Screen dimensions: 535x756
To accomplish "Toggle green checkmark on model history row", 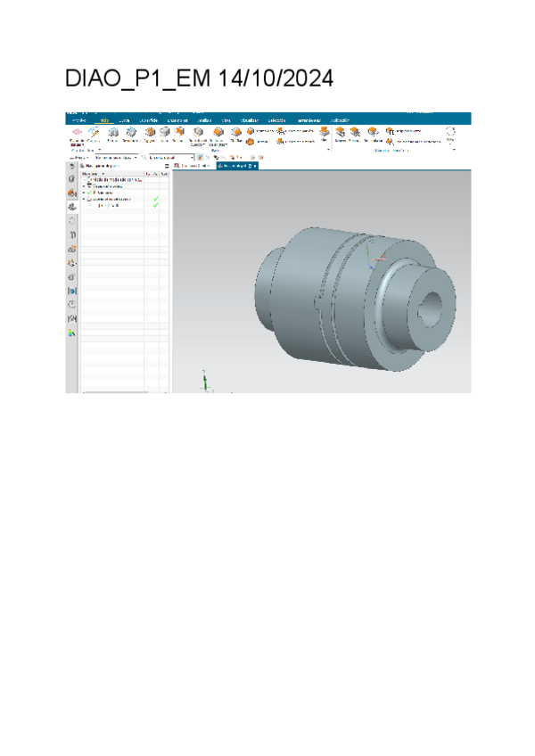I will click(x=156, y=199).
